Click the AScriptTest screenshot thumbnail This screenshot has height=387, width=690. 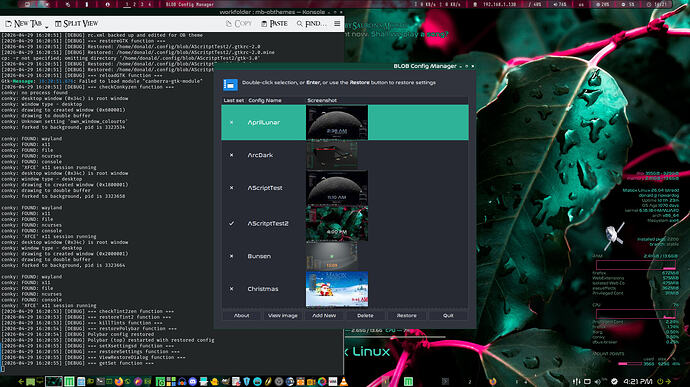pos(337,188)
